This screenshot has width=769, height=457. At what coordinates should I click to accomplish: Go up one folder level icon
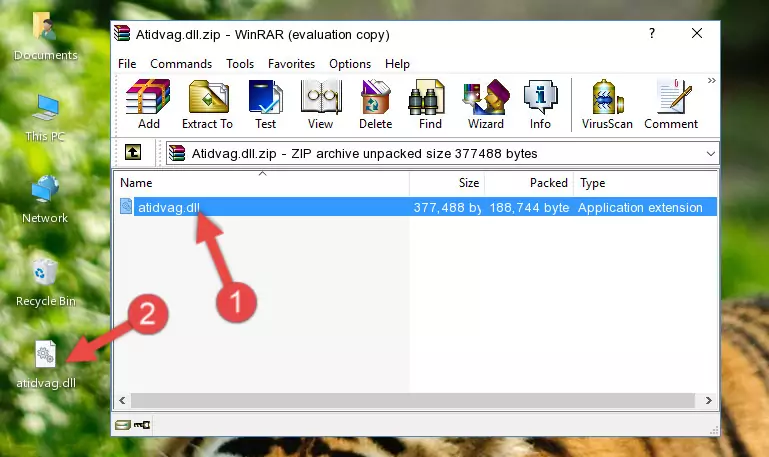coord(133,152)
